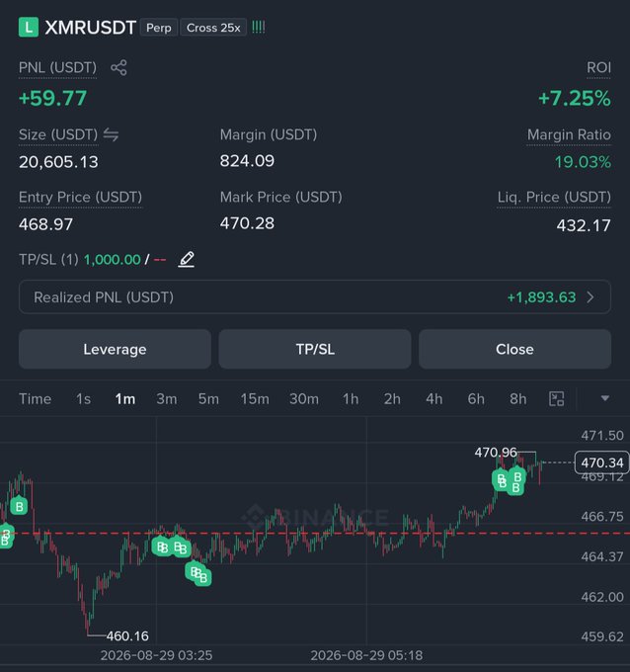Screen dimensions: 630x672
Task: Click the 460.16 low price label
Action: pyautogui.click(x=127, y=636)
